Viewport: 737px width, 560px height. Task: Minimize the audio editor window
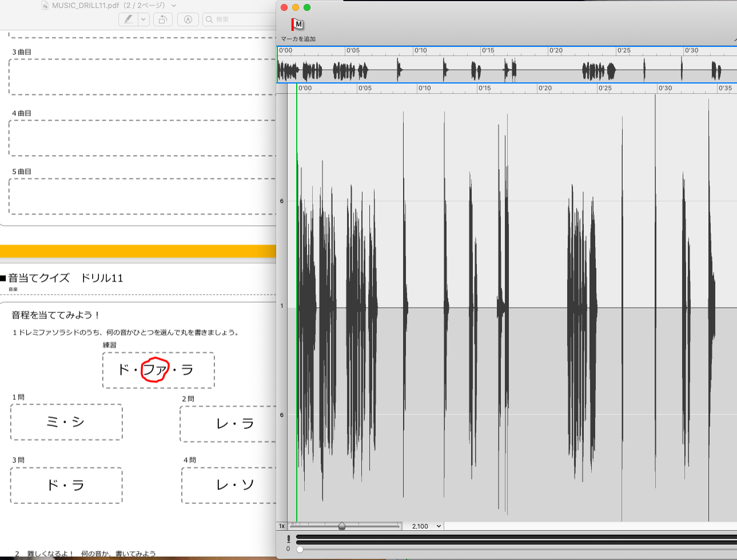point(296,7)
